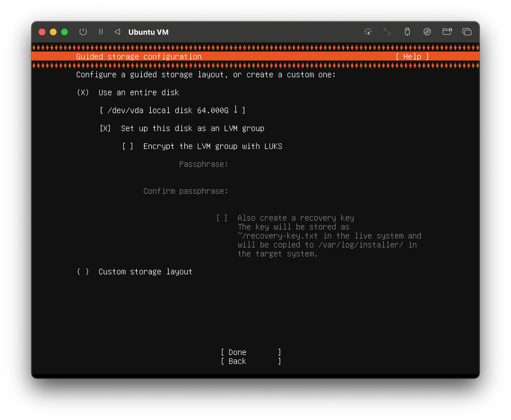Minimize the Ubuntu VM window
Viewport: 511px width, 420px height.
click(53, 32)
